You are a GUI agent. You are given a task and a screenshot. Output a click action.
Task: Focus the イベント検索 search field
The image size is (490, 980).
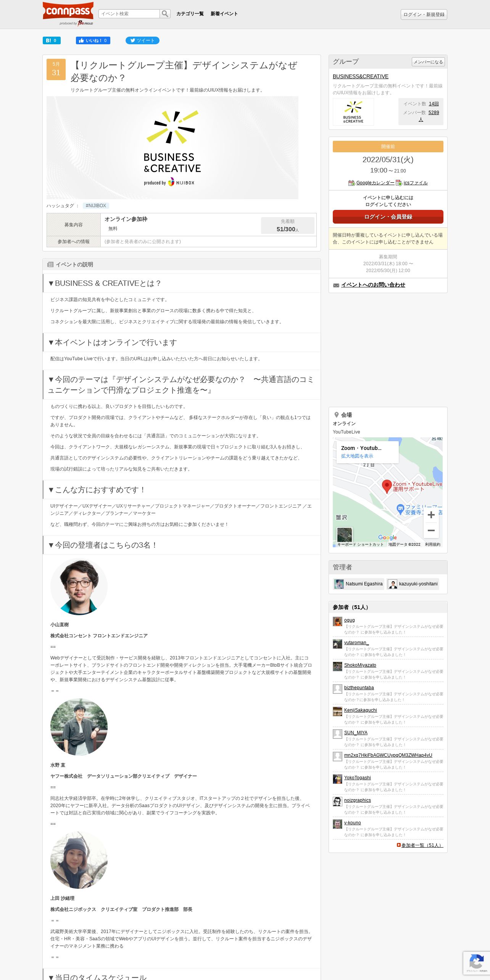coord(129,14)
